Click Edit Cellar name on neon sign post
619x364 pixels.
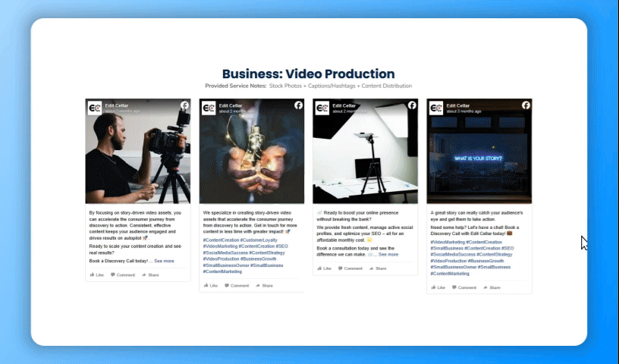tap(457, 105)
